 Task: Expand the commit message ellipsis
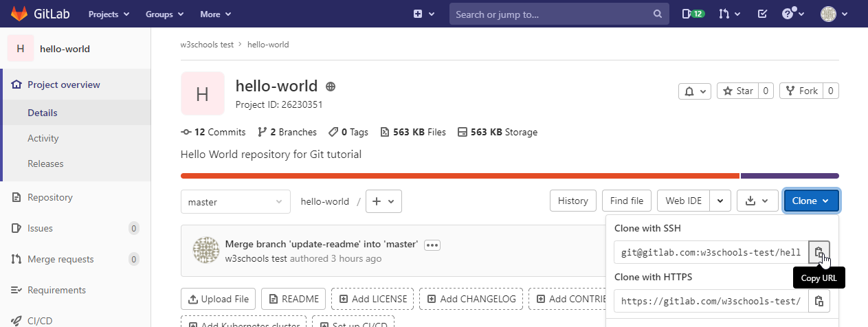coord(432,245)
